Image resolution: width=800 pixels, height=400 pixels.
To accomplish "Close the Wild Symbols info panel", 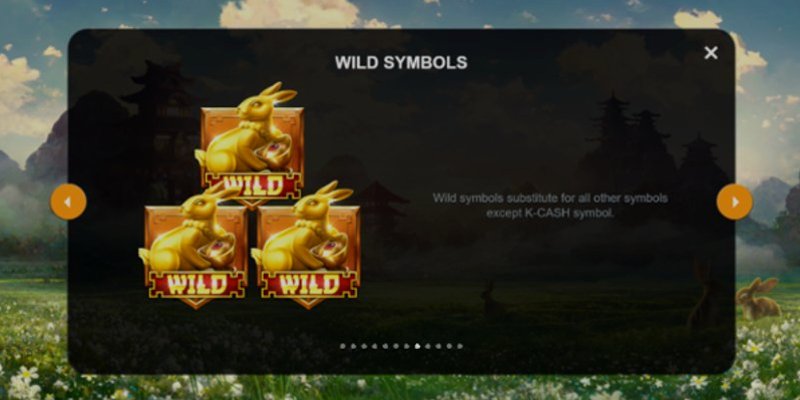I will pyautogui.click(x=711, y=53).
